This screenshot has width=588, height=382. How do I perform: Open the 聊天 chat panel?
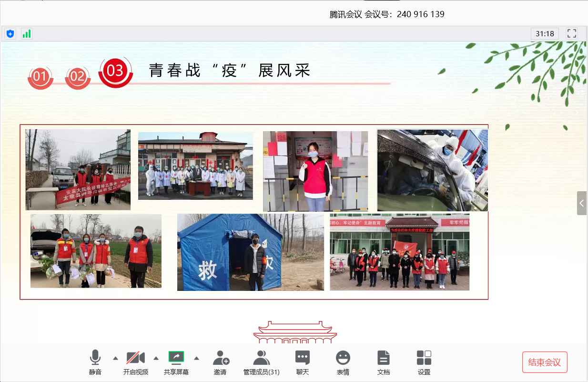(x=303, y=361)
